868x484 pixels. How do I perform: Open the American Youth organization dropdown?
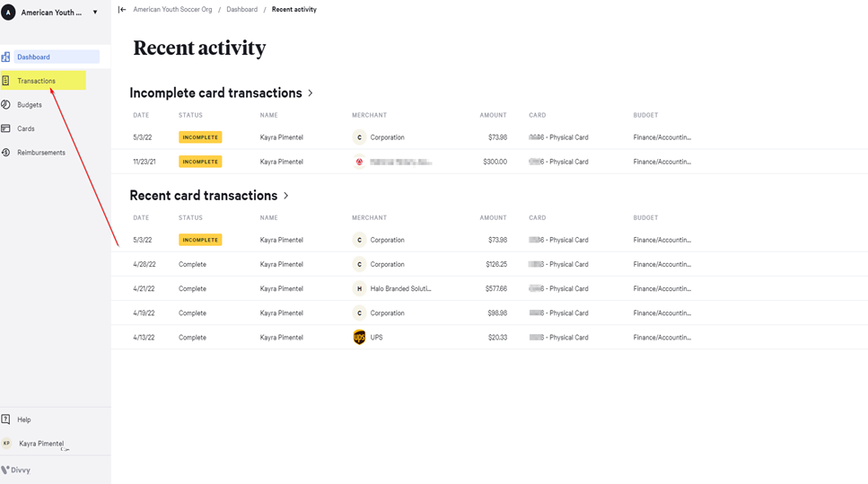[x=95, y=13]
